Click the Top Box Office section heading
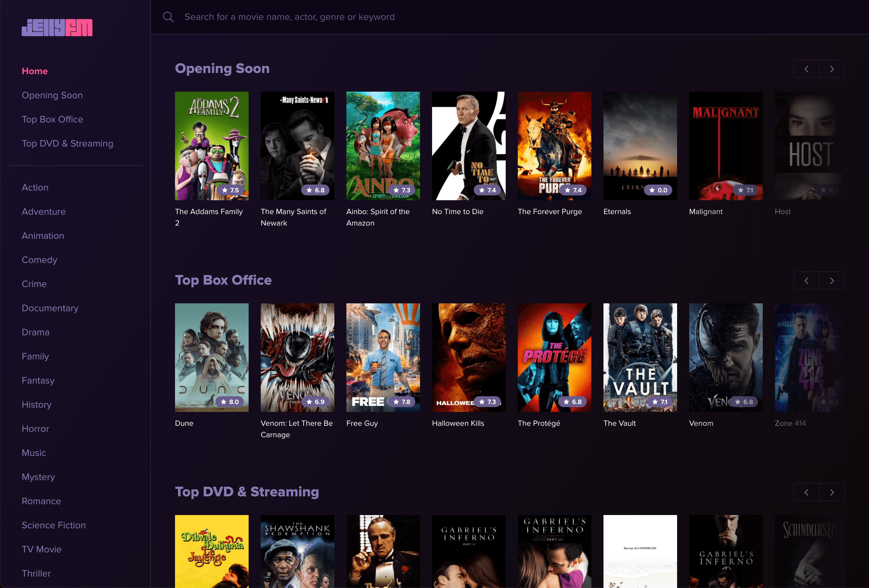Screen dimensions: 869x588 click(x=223, y=280)
